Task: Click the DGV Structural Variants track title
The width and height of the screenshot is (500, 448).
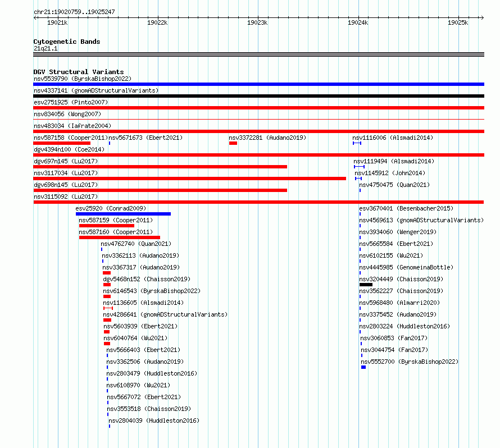Action: point(79,72)
